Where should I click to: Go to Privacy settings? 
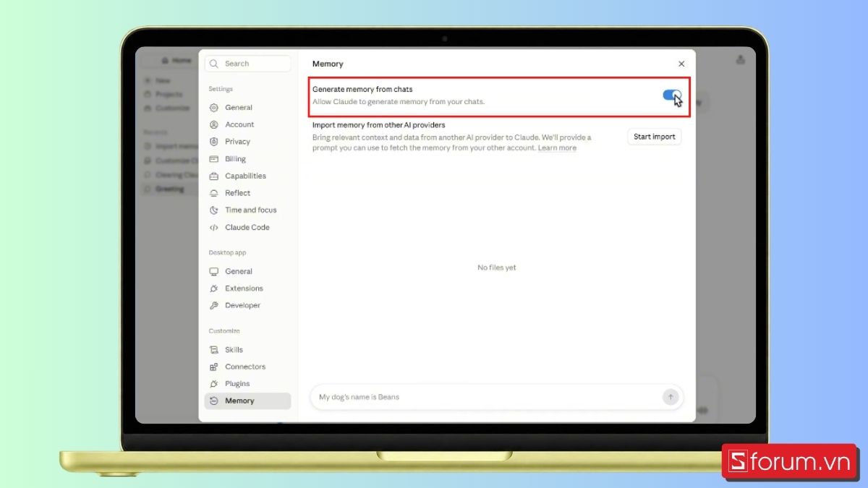click(247, 142)
